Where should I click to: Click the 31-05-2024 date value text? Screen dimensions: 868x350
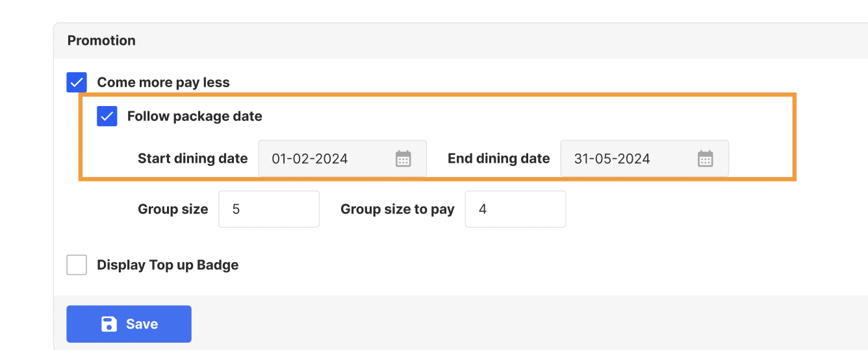coord(612,159)
